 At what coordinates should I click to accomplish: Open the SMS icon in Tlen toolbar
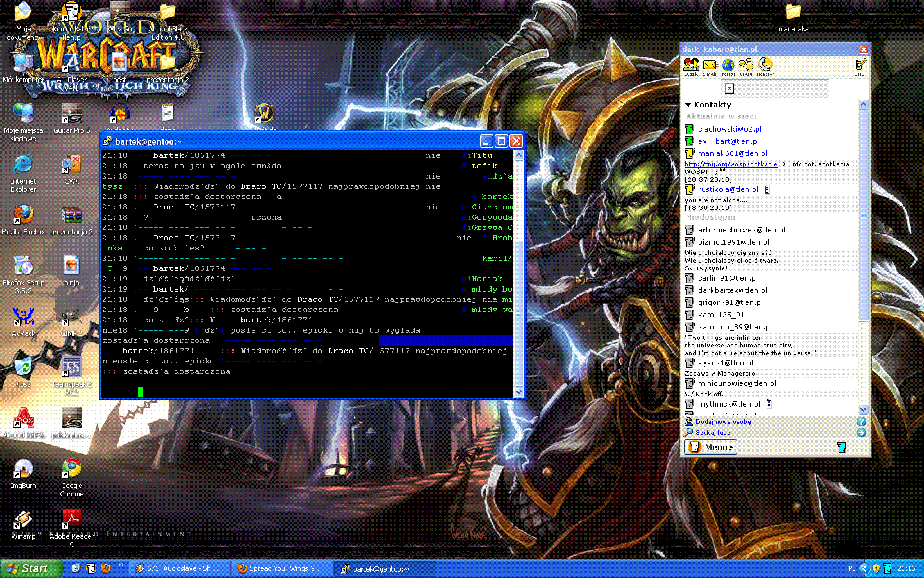[860, 67]
